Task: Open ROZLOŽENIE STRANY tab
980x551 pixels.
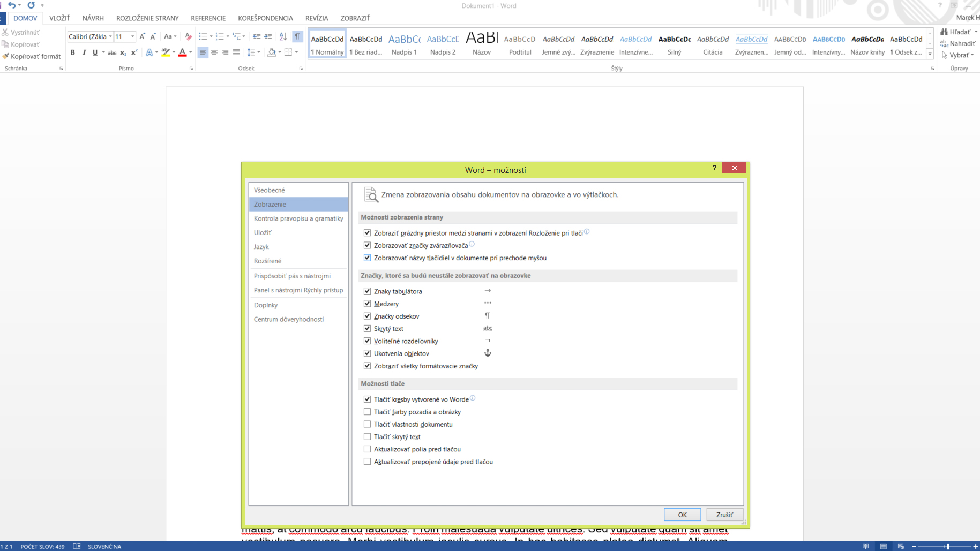Action: (147, 18)
